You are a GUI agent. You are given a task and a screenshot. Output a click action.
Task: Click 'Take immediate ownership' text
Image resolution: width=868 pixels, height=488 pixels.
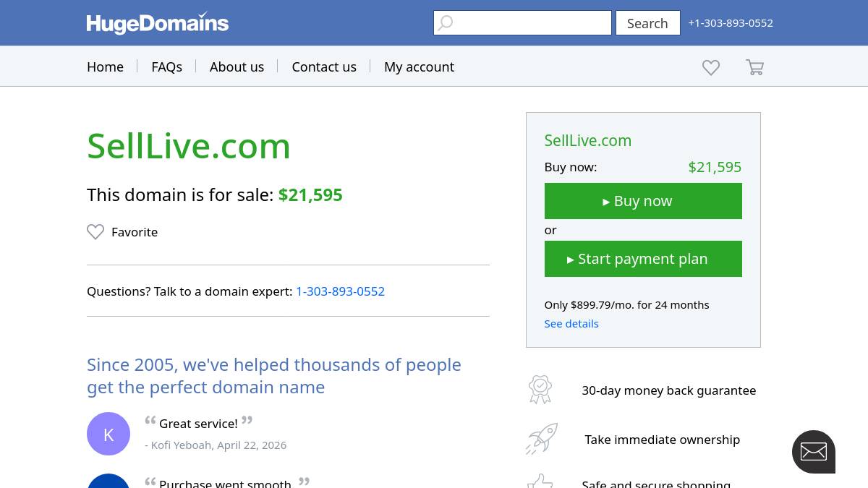(663, 440)
